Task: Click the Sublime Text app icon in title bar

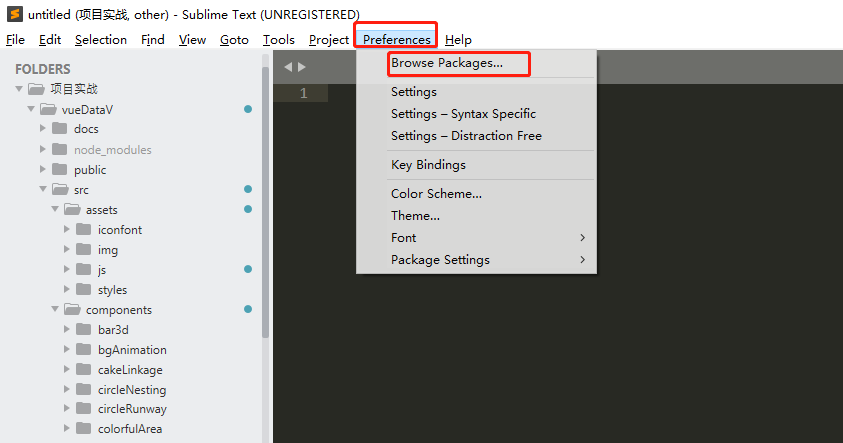Action: pos(15,13)
